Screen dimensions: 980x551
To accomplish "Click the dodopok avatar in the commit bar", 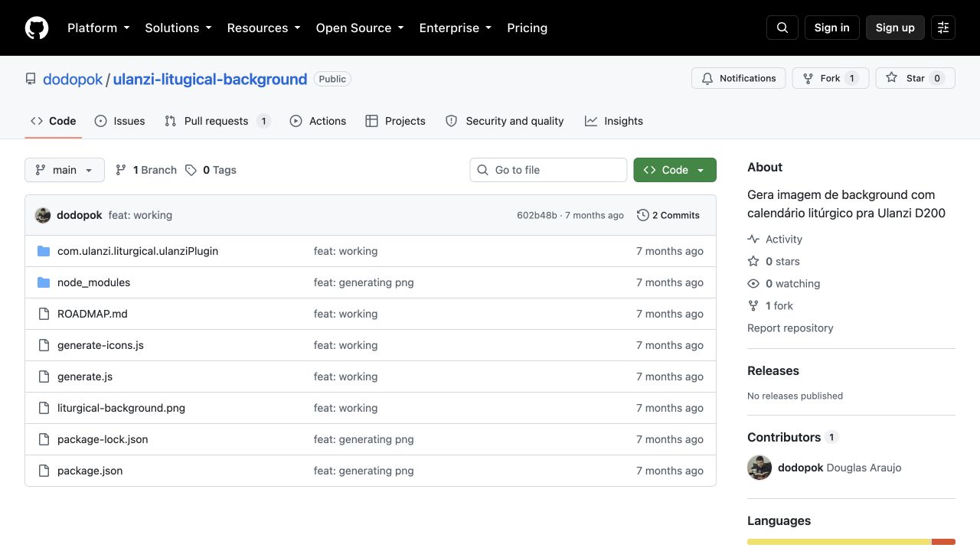I will point(43,215).
